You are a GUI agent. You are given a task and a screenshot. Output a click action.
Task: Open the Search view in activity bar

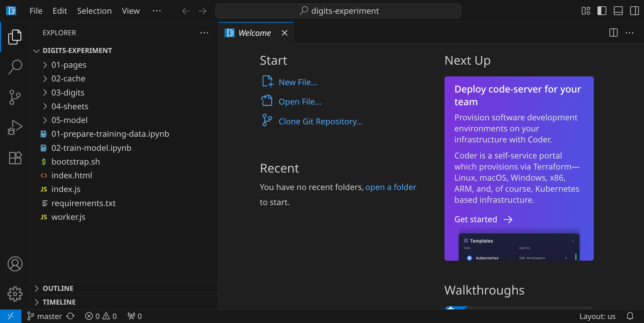[x=15, y=67]
